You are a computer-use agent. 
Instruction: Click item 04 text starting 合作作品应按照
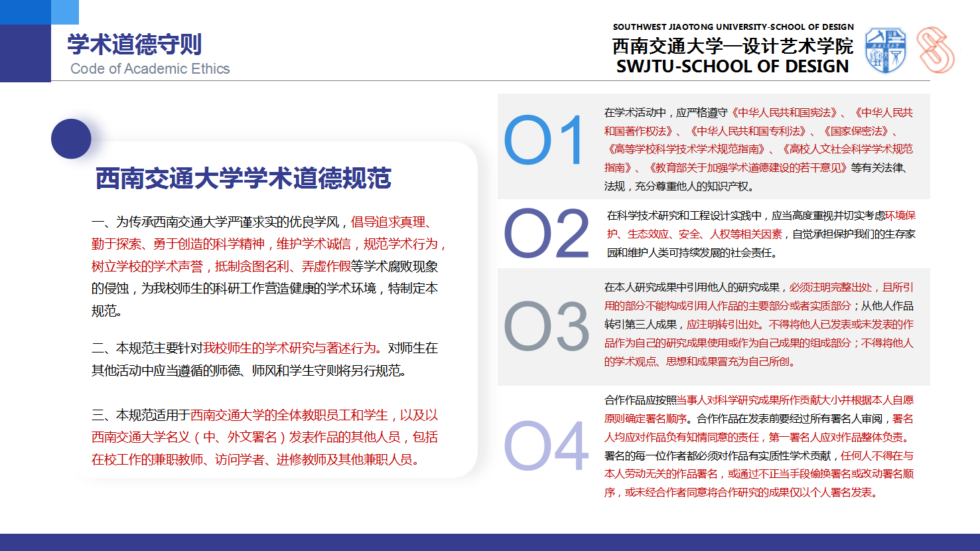point(759,446)
